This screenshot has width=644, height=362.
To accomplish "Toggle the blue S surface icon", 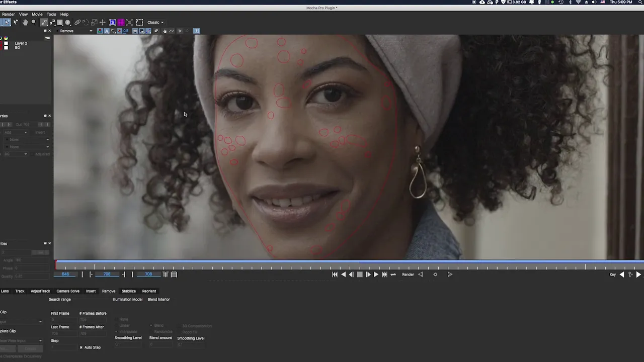I will pyautogui.click(x=113, y=22).
